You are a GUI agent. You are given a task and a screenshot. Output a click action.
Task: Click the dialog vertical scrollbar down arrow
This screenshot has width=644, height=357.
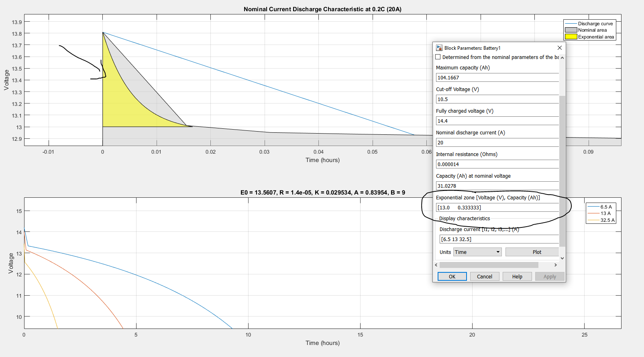pyautogui.click(x=562, y=258)
